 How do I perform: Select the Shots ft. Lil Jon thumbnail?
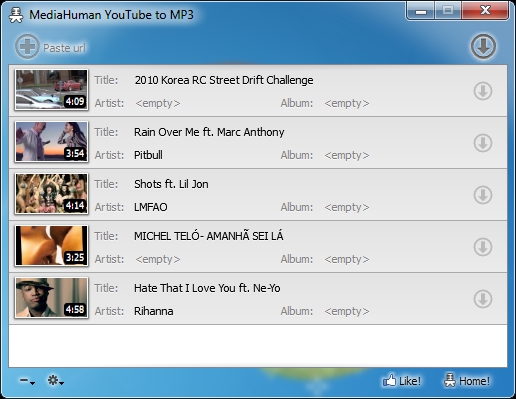click(51, 194)
